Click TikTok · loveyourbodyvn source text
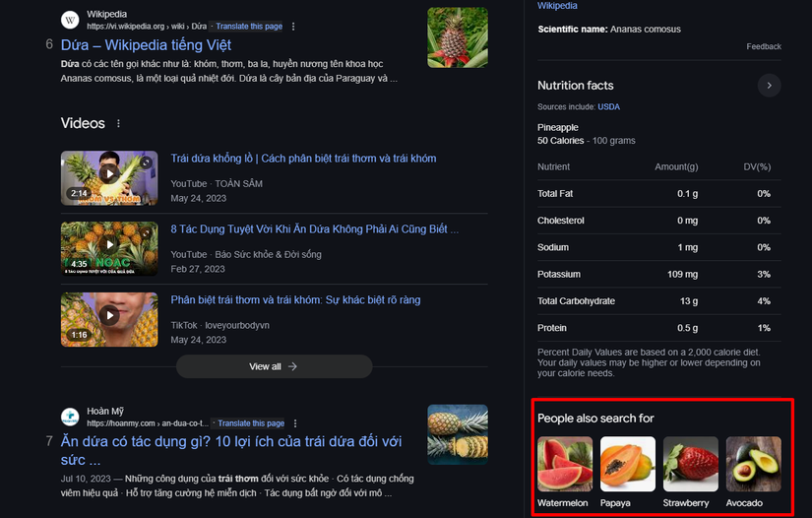This screenshot has width=812, height=518. 220,326
